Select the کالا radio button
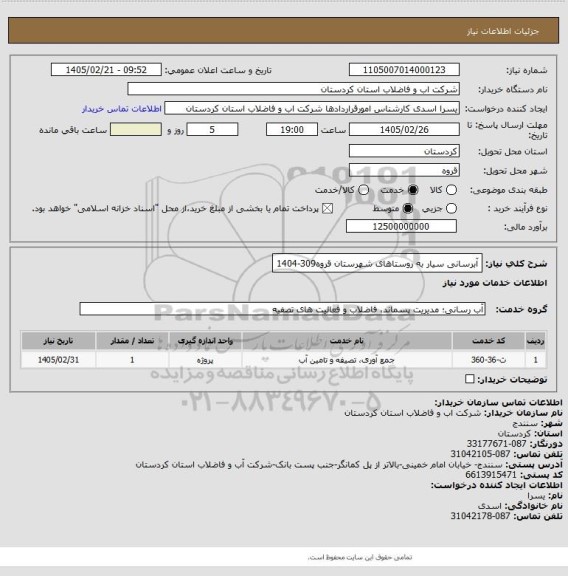 coord(451,190)
